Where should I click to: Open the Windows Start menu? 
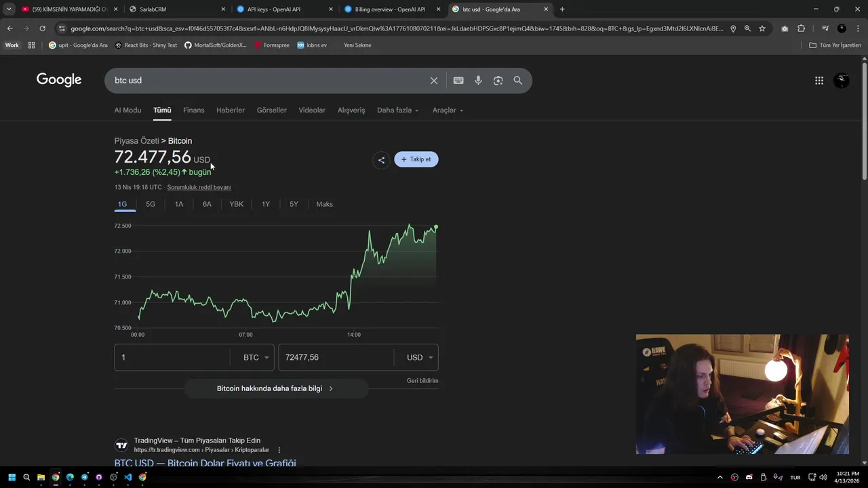pos(12,477)
